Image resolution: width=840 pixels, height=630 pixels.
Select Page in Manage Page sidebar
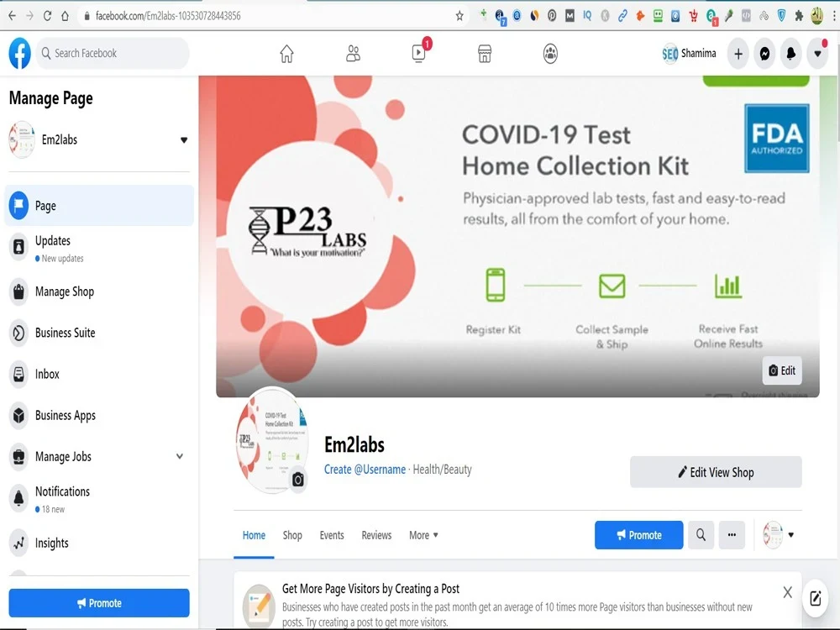99,206
